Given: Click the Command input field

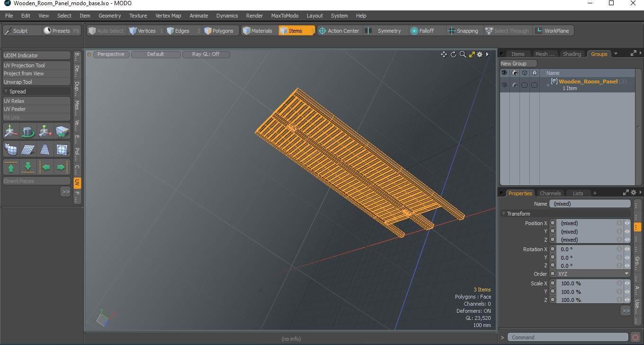Looking at the screenshot, I should tap(568, 337).
